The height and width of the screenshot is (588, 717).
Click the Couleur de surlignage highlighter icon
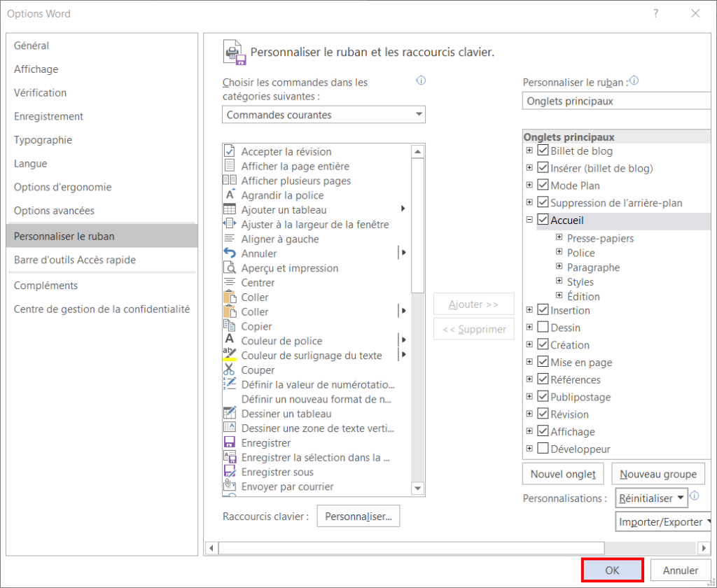[230, 354]
